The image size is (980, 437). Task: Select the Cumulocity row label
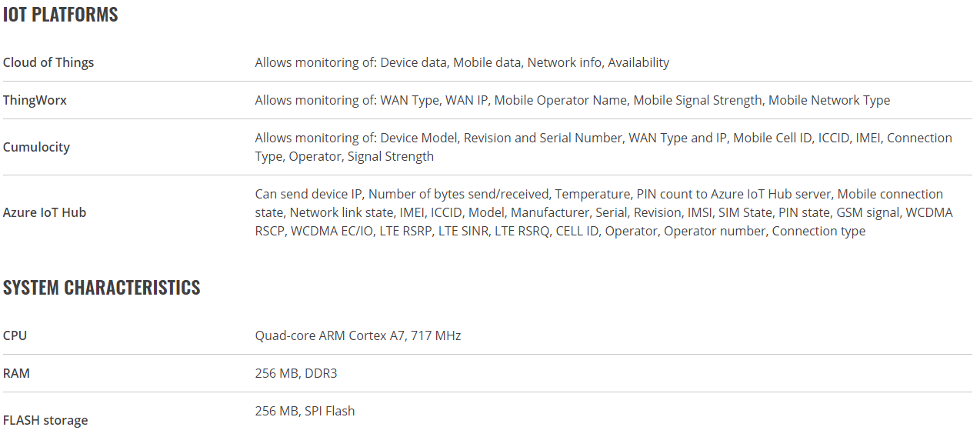pyautogui.click(x=36, y=147)
